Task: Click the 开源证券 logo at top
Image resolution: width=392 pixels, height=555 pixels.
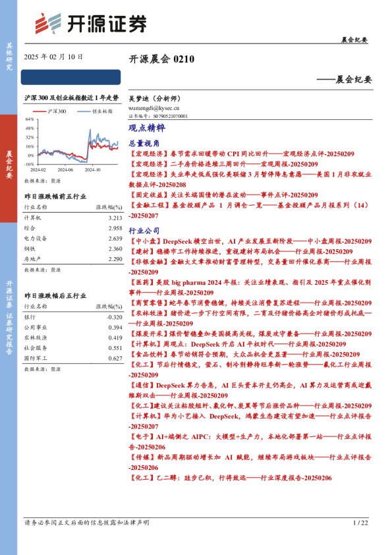Action: [x=90, y=24]
